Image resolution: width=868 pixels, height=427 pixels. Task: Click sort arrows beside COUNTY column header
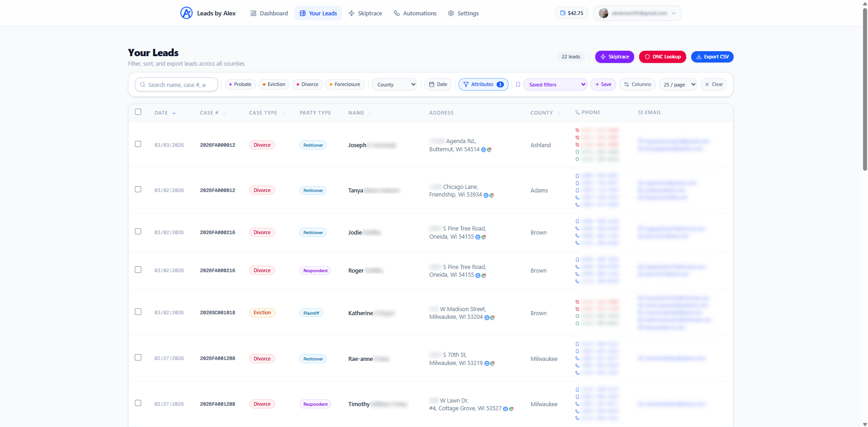[x=559, y=113]
